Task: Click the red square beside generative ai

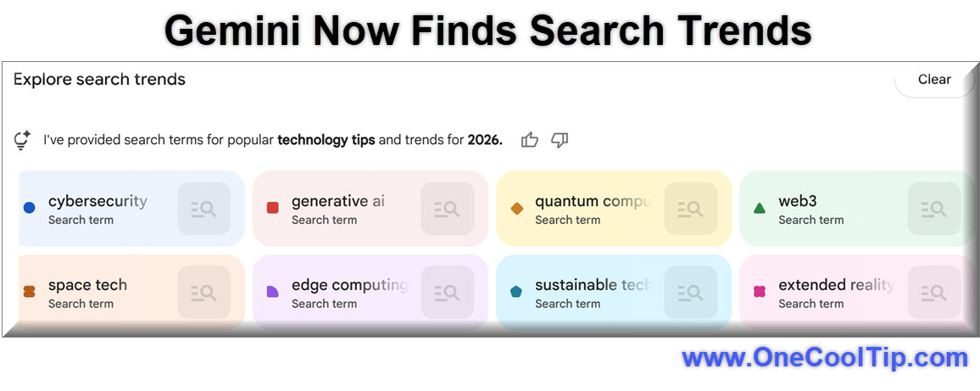Action: 273,208
